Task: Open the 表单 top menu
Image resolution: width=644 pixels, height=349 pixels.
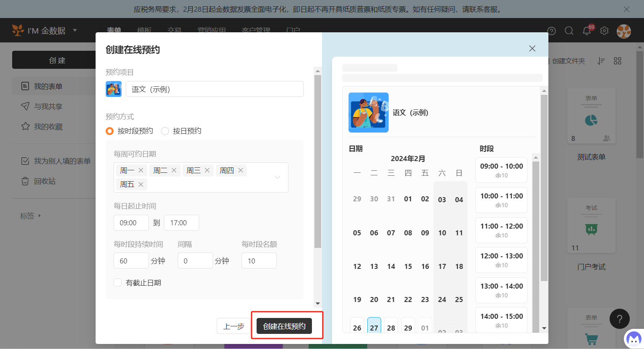Action: point(114,30)
